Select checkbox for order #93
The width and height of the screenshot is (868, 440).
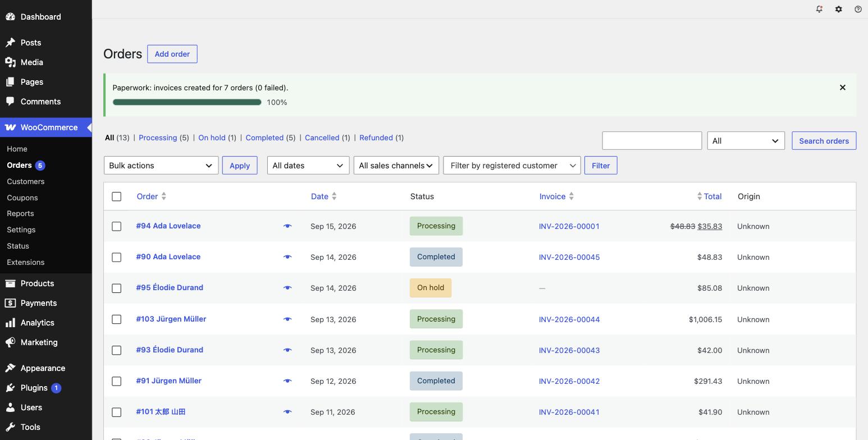(x=117, y=350)
